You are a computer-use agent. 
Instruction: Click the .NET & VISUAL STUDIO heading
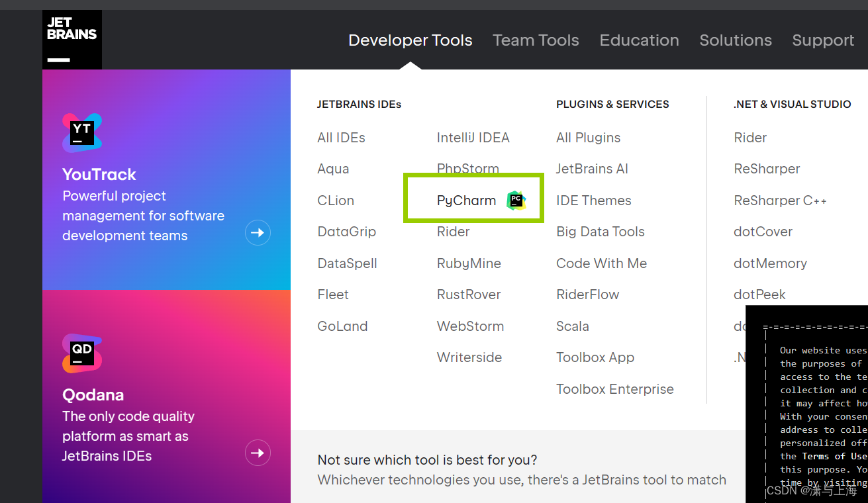point(793,105)
